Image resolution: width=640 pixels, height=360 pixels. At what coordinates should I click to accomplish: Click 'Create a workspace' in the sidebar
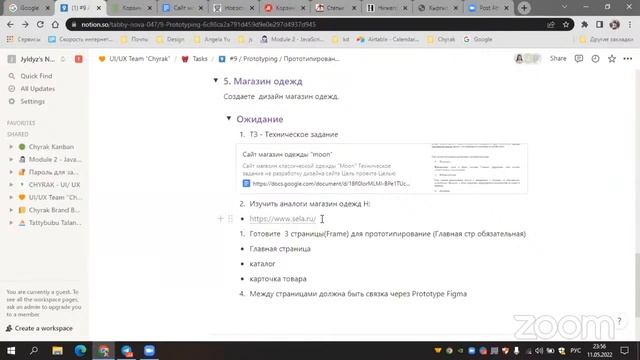click(x=40, y=328)
